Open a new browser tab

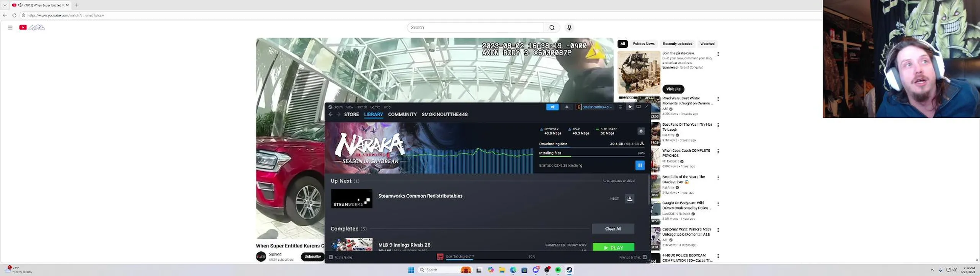[x=77, y=5]
